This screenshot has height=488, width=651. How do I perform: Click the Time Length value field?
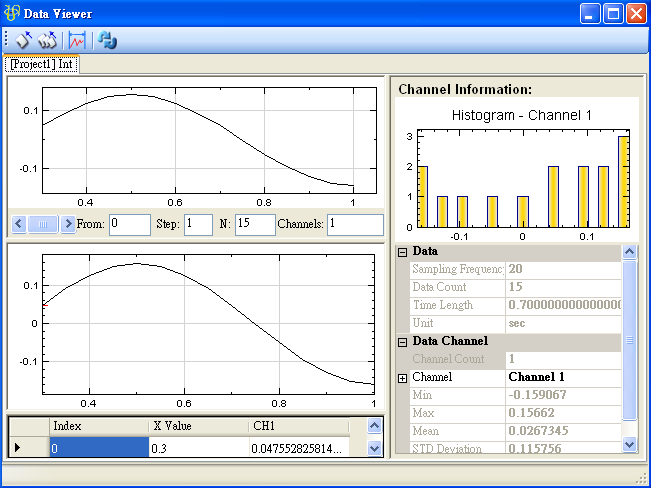pyautogui.click(x=563, y=305)
